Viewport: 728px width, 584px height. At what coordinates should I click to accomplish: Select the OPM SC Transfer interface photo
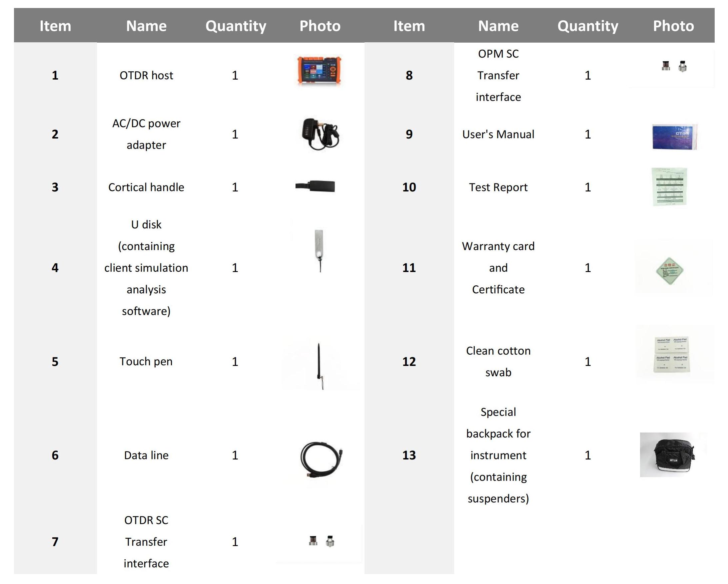674,66
